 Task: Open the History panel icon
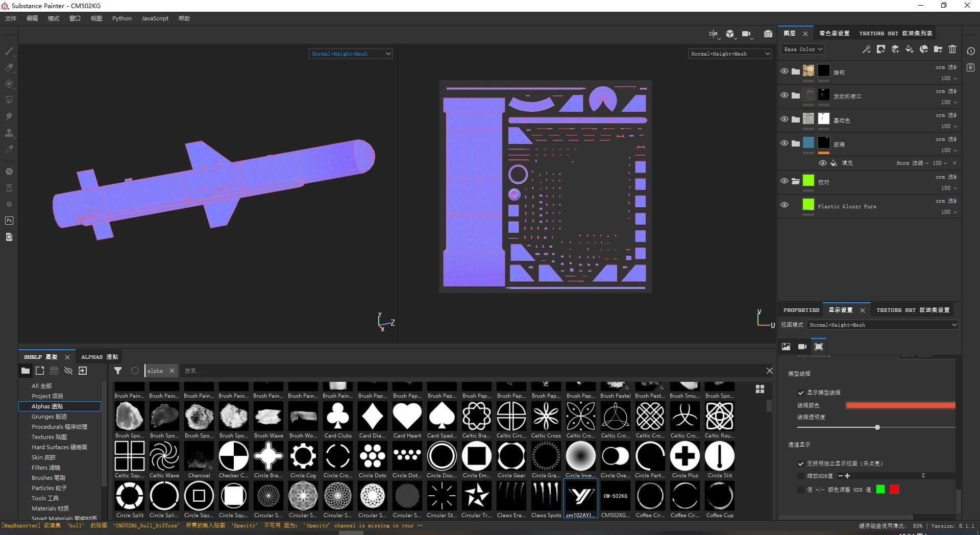pos(971,51)
